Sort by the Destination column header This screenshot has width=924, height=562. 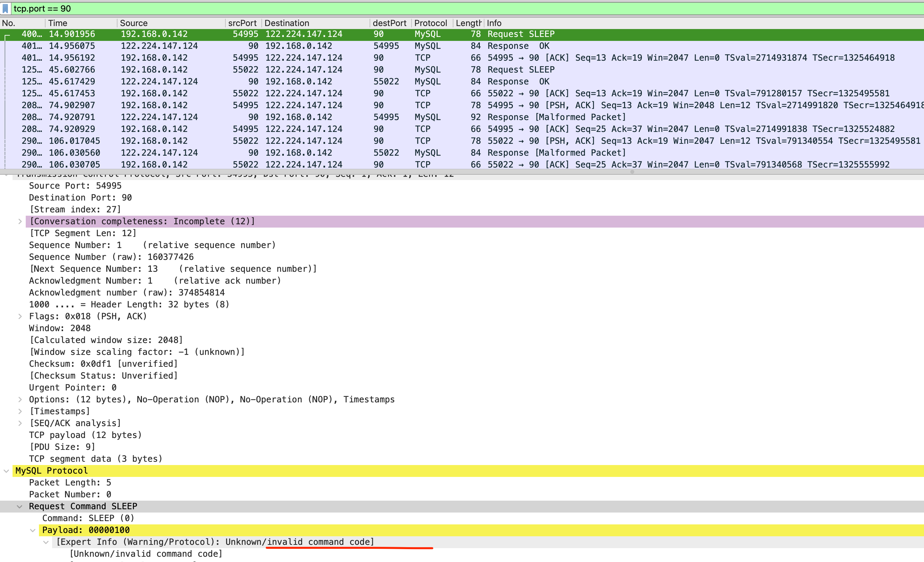click(x=315, y=23)
